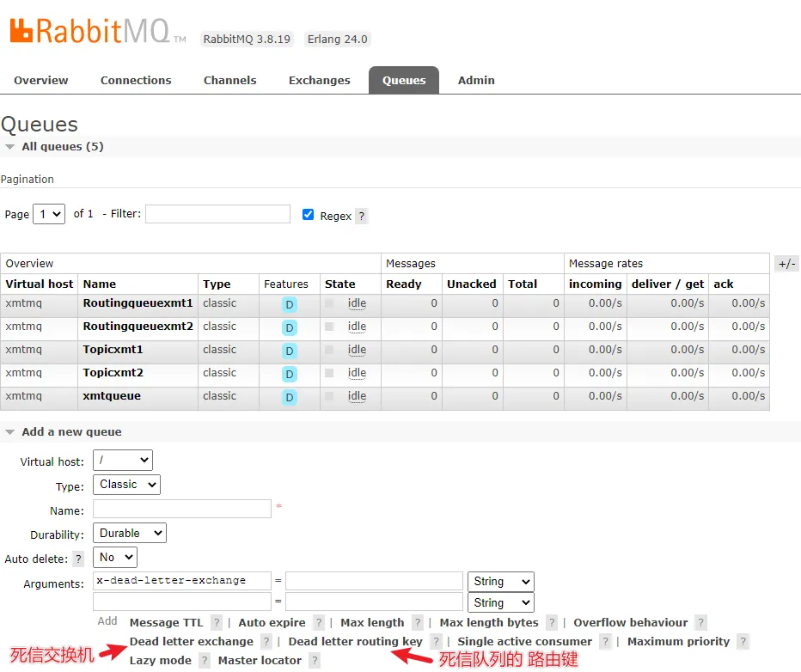Switch to the Connections tab
Screen dimensions: 801x672
click(136, 80)
